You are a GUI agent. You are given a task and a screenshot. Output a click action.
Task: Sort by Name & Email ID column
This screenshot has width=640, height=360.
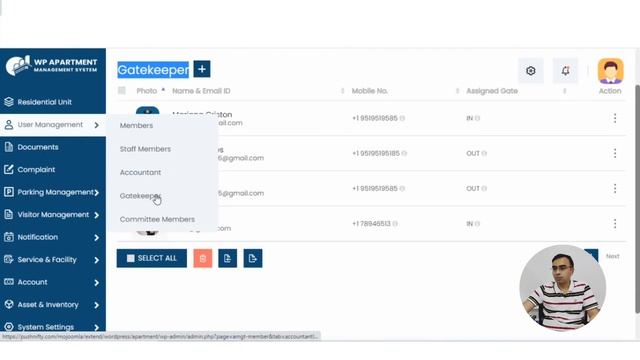pos(342,91)
